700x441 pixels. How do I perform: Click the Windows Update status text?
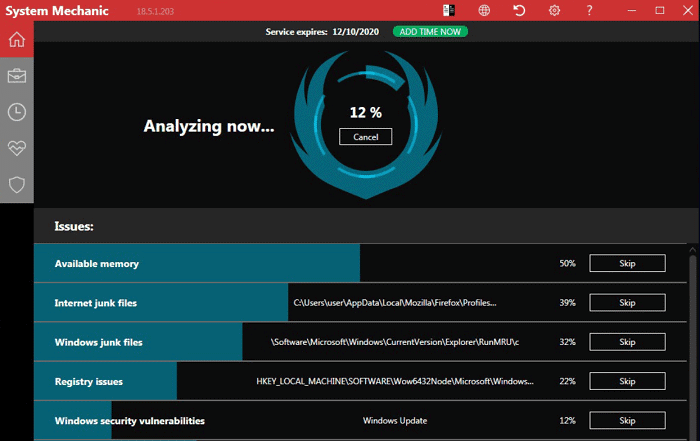tap(395, 420)
